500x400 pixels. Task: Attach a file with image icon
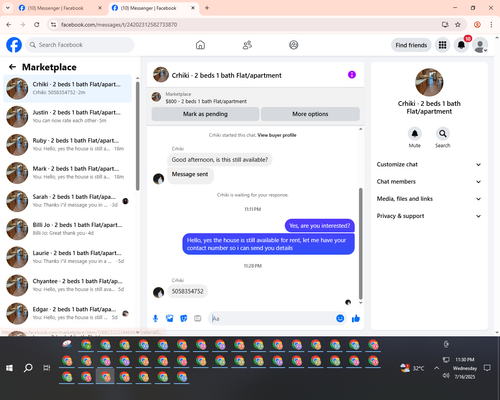[x=170, y=318]
